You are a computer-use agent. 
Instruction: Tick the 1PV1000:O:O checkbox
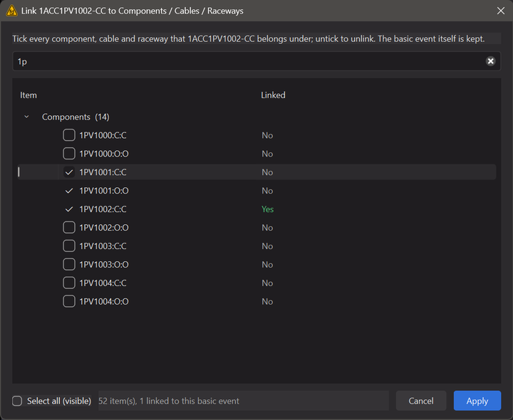pyautogui.click(x=69, y=154)
